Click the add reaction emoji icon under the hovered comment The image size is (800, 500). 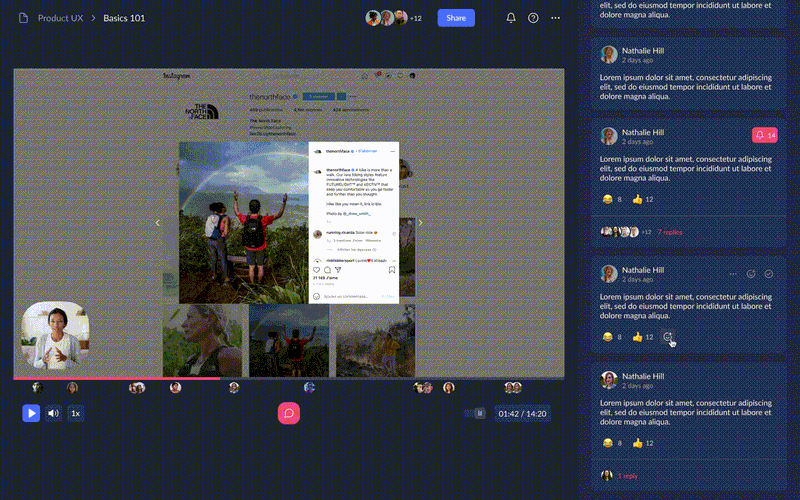pos(667,337)
